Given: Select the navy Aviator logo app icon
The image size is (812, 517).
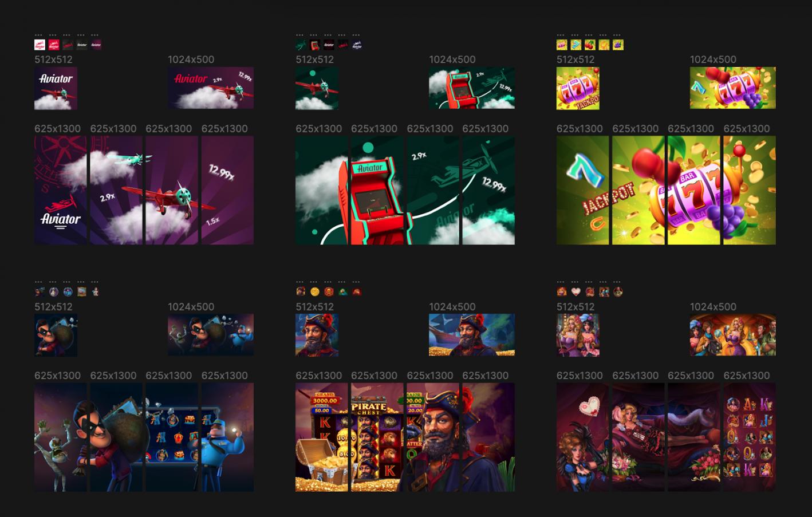Looking at the screenshot, I should (x=357, y=45).
